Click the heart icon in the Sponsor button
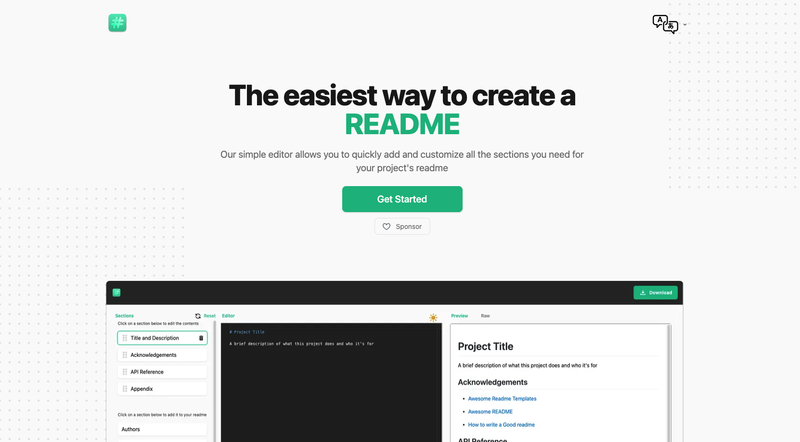The width and height of the screenshot is (800, 442). point(386,226)
